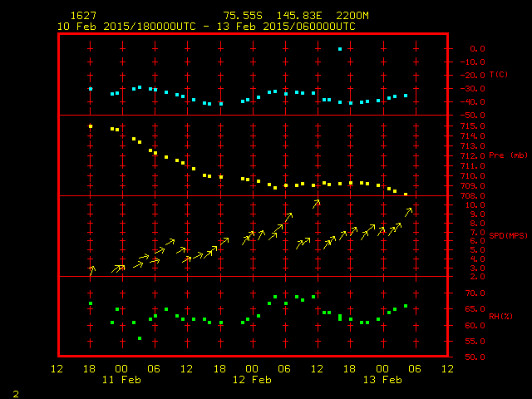This screenshot has height=399, width=532.
Task: Click the isolated cyan temperature point near 0.0
Action: click(x=340, y=49)
